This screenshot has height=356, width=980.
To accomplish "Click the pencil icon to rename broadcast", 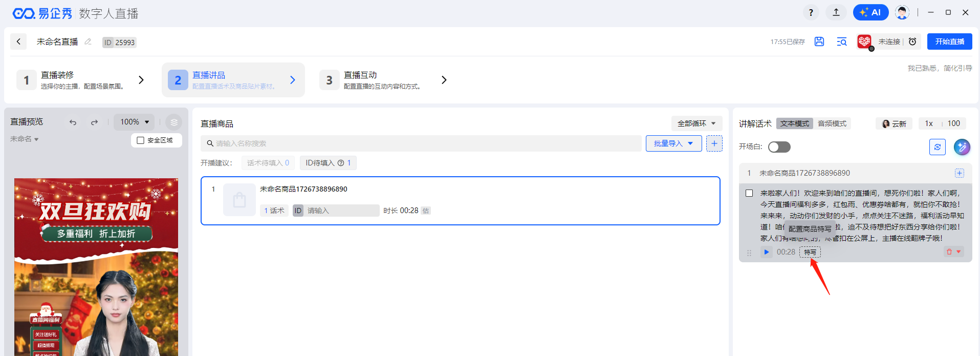I will [88, 41].
